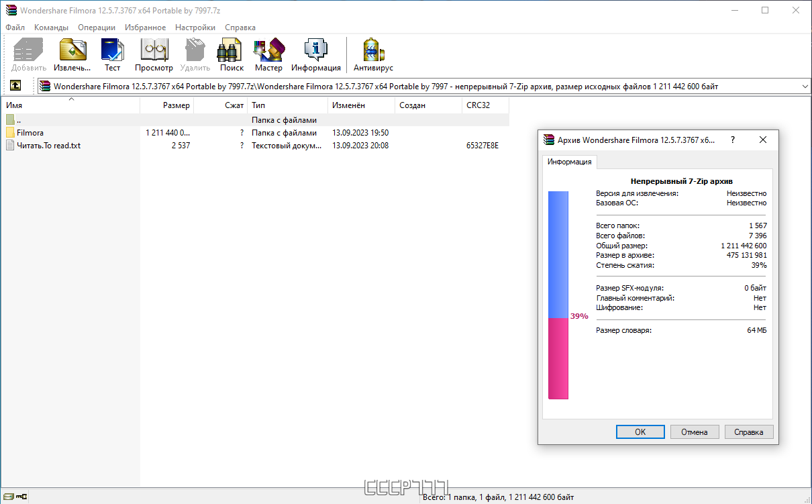Sort by the CRC32 column header
The image size is (812, 504).
pyautogui.click(x=486, y=105)
